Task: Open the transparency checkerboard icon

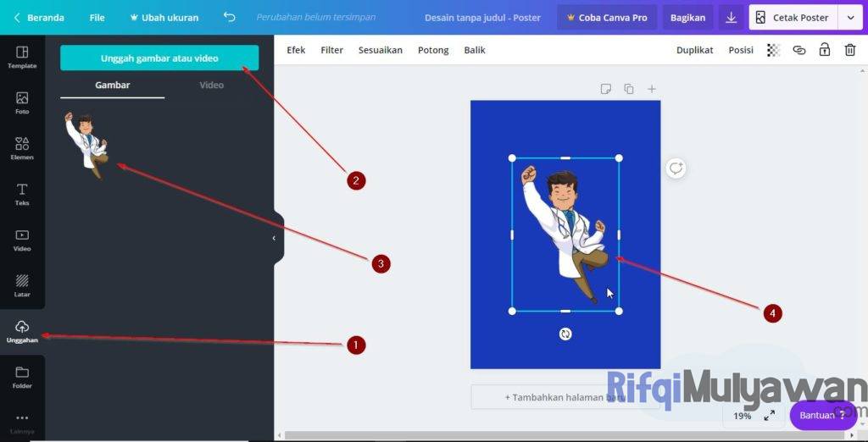Action: coord(773,50)
